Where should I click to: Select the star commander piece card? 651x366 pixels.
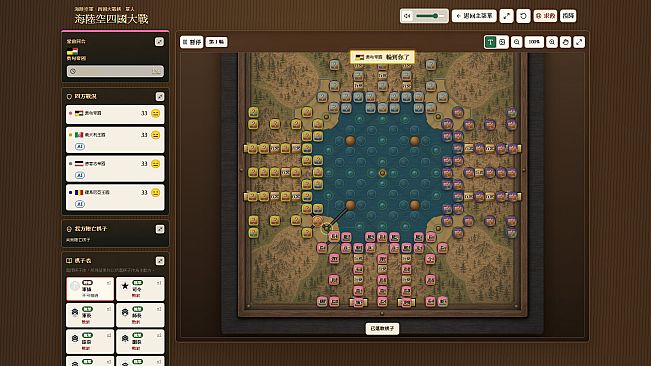pos(140,289)
